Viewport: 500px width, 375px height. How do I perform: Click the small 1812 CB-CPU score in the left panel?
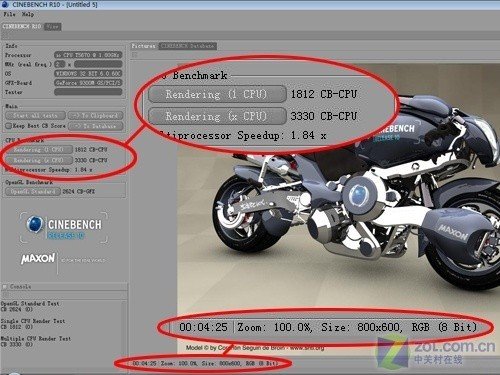click(x=91, y=150)
